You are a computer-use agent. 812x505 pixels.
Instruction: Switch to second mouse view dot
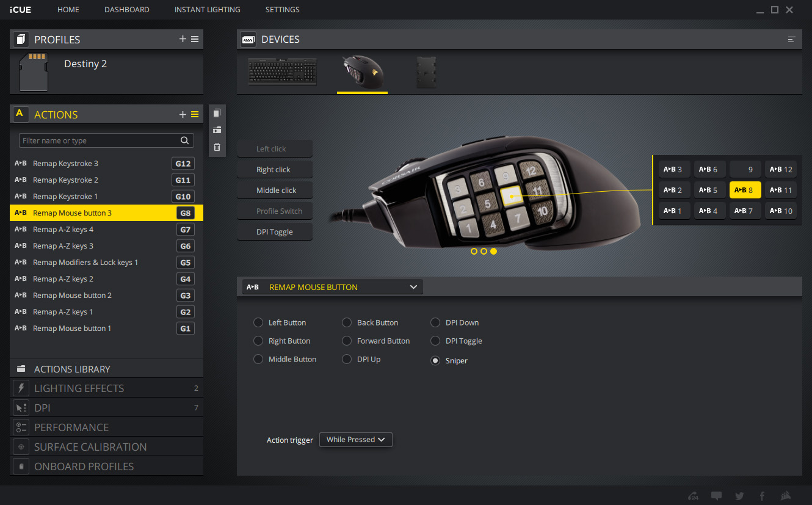click(484, 251)
